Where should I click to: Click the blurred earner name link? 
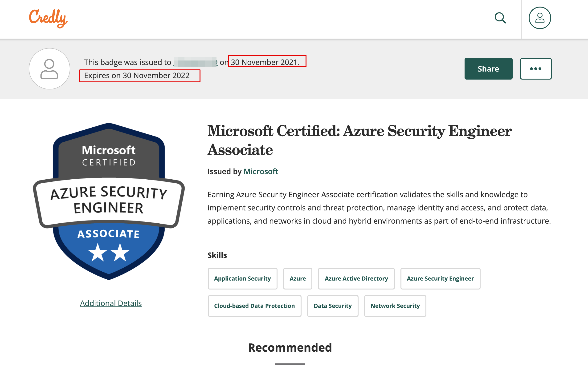coord(196,62)
